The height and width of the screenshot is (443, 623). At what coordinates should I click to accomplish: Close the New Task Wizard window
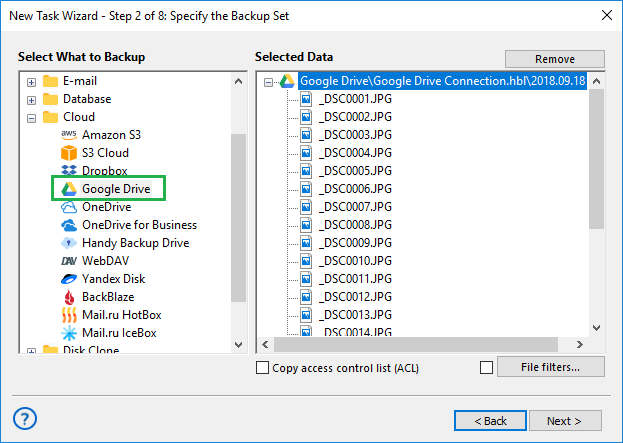(607, 15)
